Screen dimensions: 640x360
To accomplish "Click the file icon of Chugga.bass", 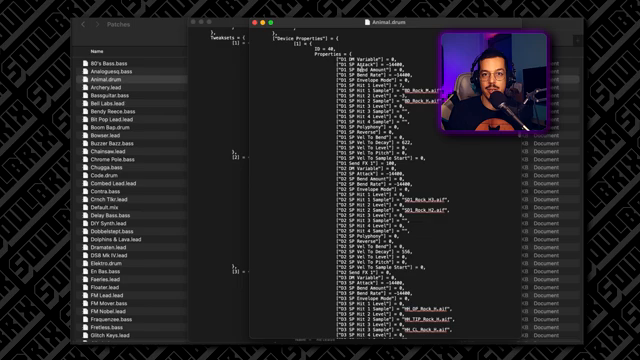I will pyautogui.click(x=85, y=167).
